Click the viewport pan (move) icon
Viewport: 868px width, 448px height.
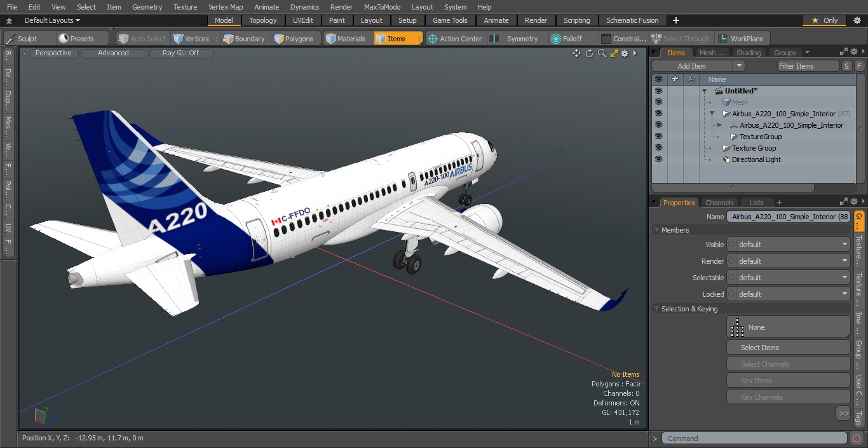(576, 53)
